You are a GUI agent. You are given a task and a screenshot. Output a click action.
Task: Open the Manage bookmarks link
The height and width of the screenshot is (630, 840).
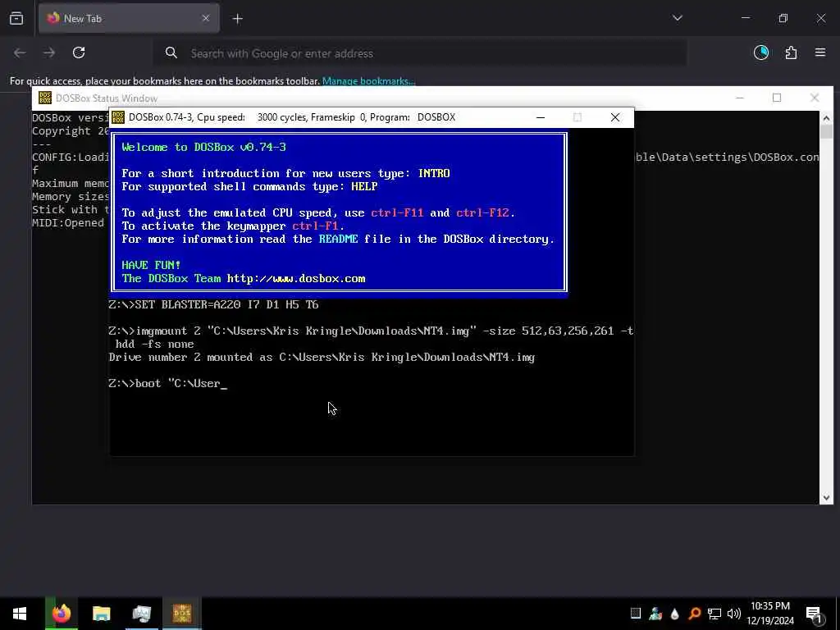(x=368, y=81)
